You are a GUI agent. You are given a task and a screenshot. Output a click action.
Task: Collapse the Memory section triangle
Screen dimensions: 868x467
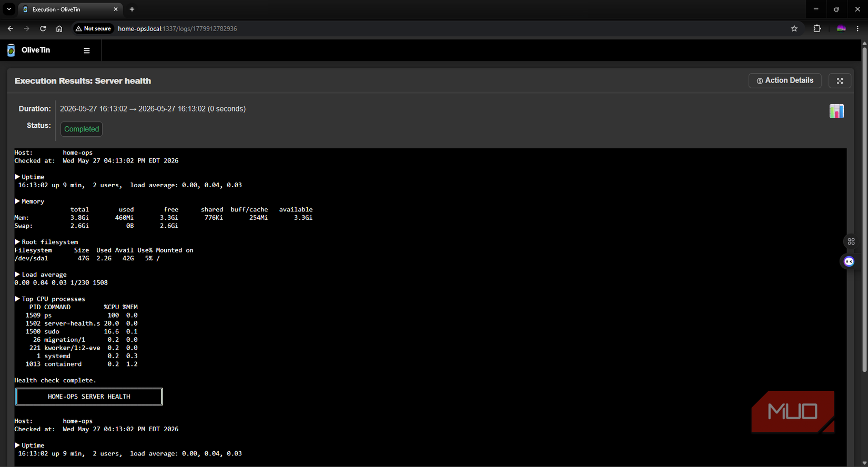[x=17, y=201]
